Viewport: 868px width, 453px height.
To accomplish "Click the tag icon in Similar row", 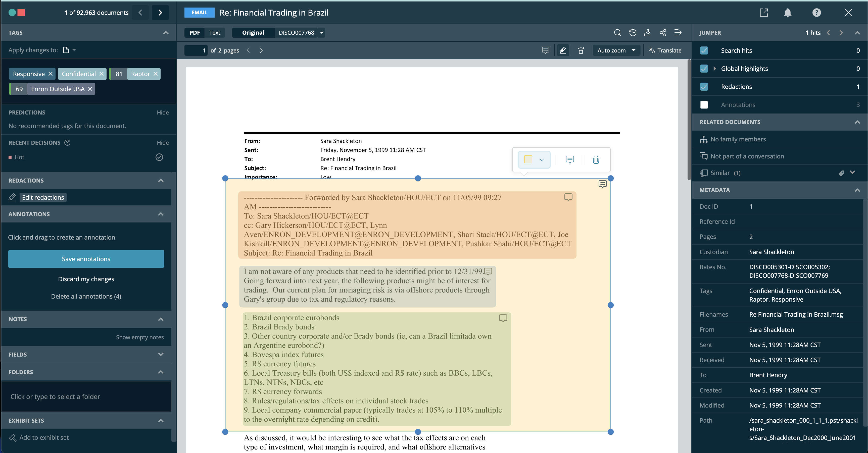I will pos(841,173).
